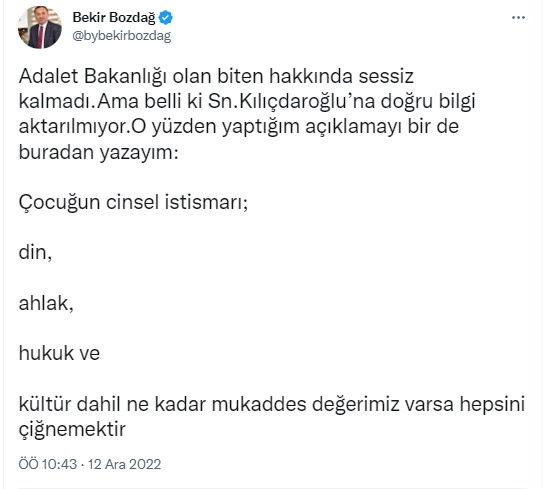Click the line 'buradan yazayım:'
543x489 pixels.
pyautogui.click(x=98, y=152)
